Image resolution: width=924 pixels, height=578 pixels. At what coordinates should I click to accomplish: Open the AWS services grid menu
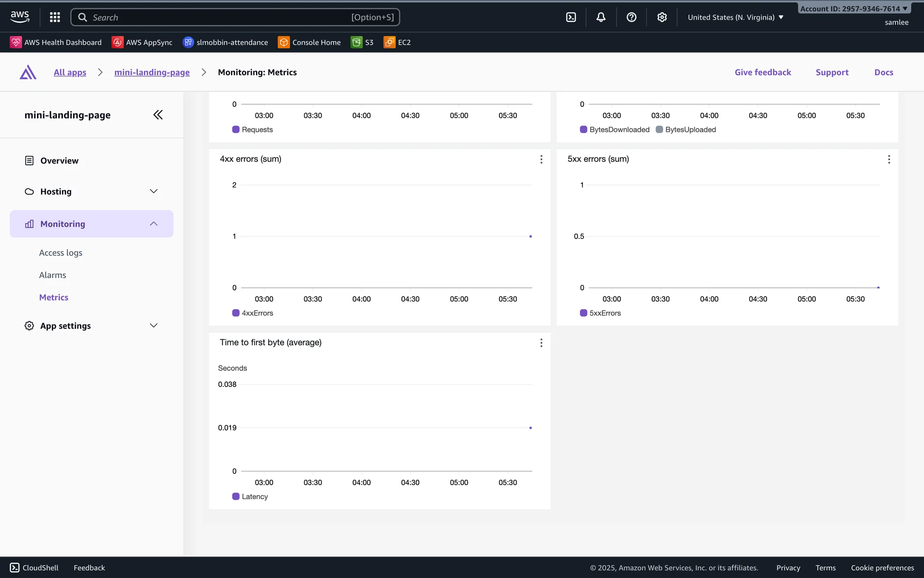(55, 17)
